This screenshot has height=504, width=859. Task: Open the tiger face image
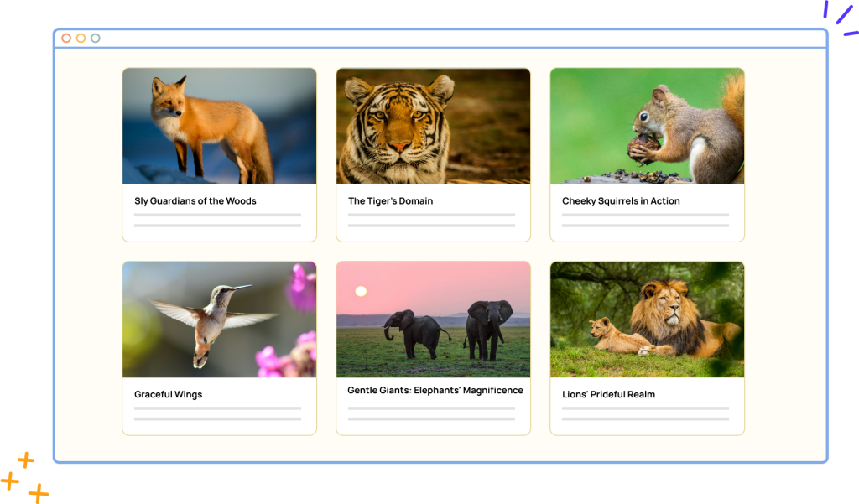(x=433, y=126)
